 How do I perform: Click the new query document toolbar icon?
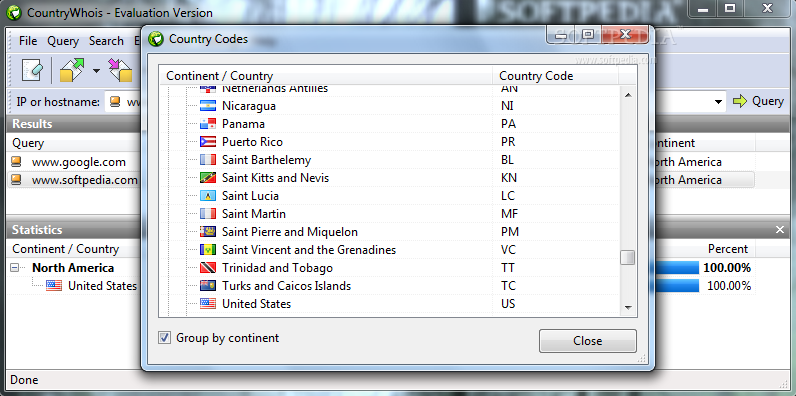(32, 70)
